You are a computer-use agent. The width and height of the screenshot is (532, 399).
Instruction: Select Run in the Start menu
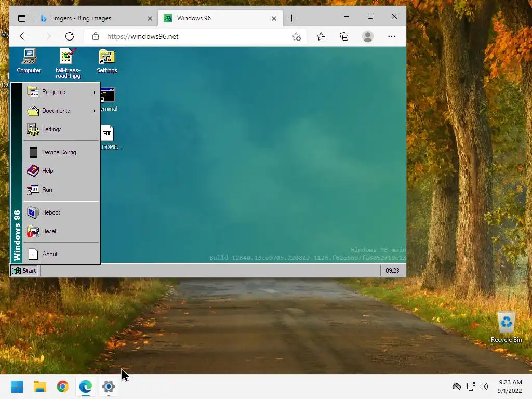point(61,189)
